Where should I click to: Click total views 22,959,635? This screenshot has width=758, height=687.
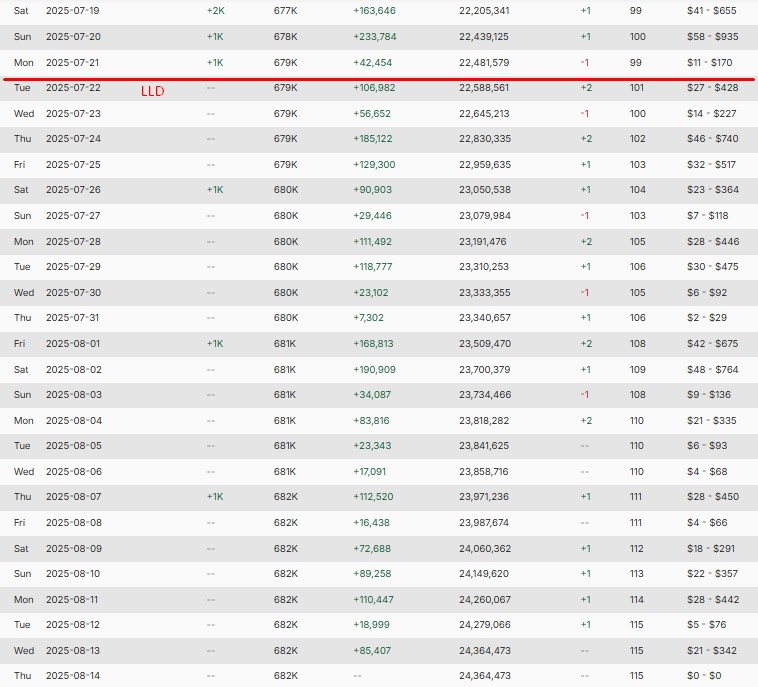pyautogui.click(x=485, y=165)
